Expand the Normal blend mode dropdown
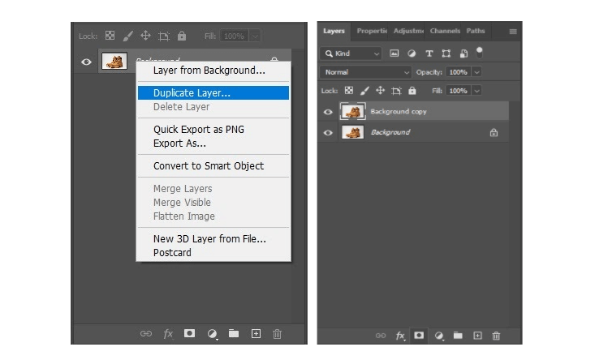Screen dimensions: 595x364 366,72
